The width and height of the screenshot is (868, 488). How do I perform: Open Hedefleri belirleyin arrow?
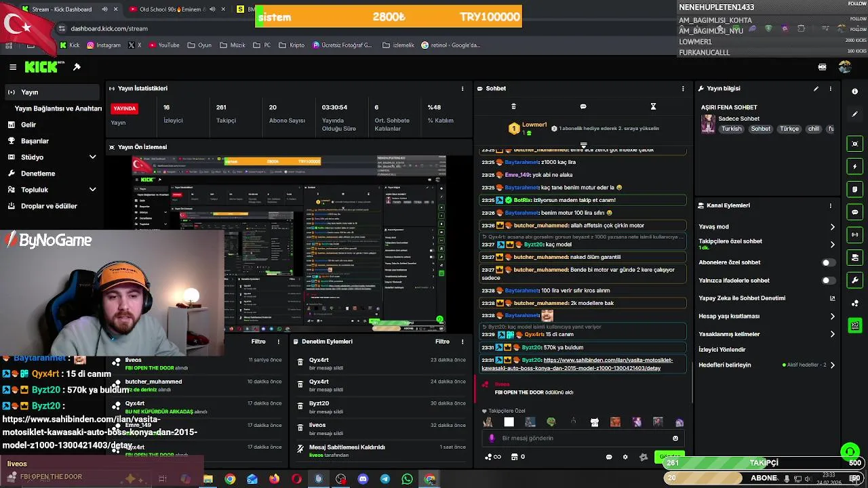click(833, 365)
